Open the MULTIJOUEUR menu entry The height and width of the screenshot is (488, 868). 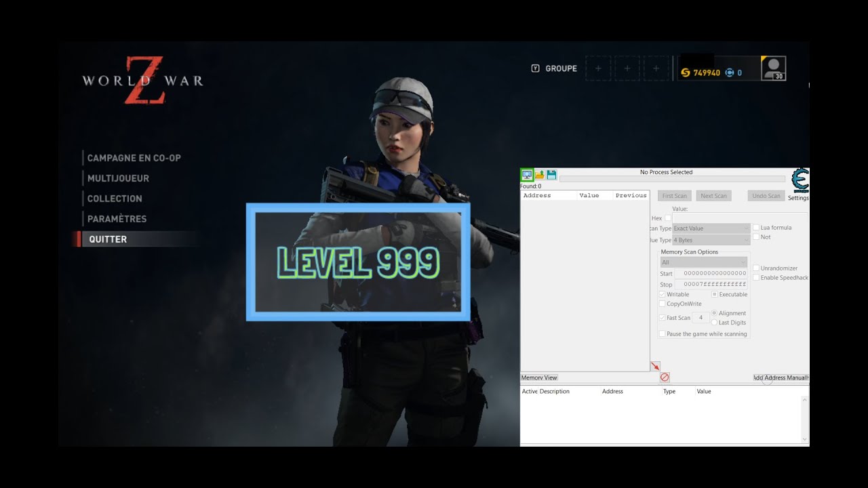tap(118, 178)
